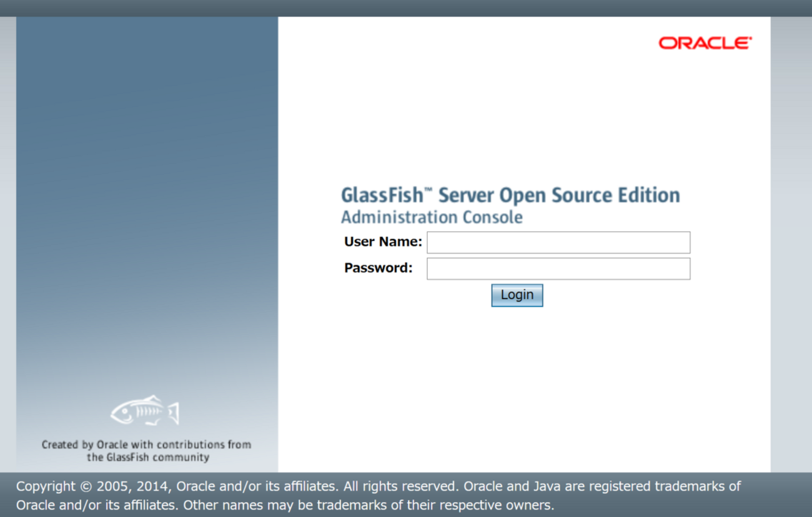Select the "User Name:" label
Screen dimensions: 812x517
pyautogui.click(x=383, y=242)
